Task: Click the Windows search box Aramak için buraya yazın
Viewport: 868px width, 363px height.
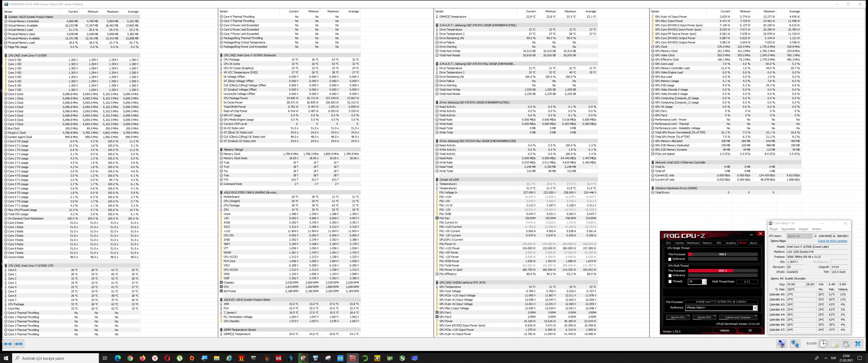Action: [x=56, y=358]
